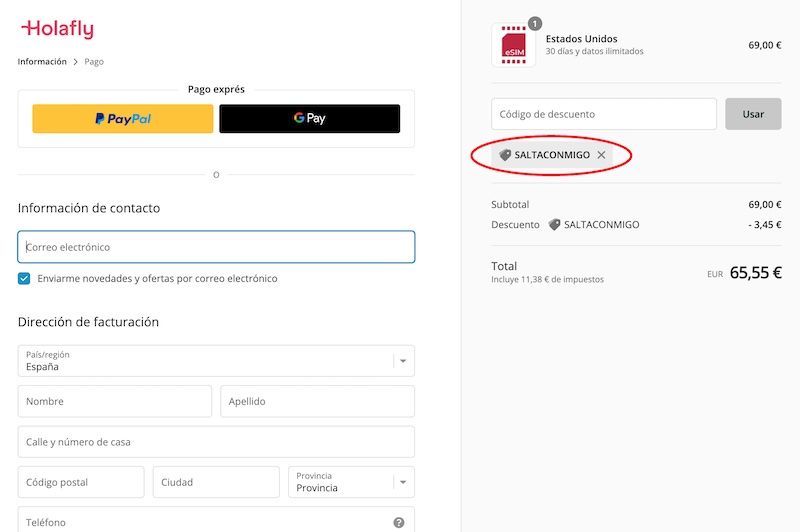
Task: Click 'Incluye 11,38 € de impuestos' text
Action: click(x=547, y=280)
